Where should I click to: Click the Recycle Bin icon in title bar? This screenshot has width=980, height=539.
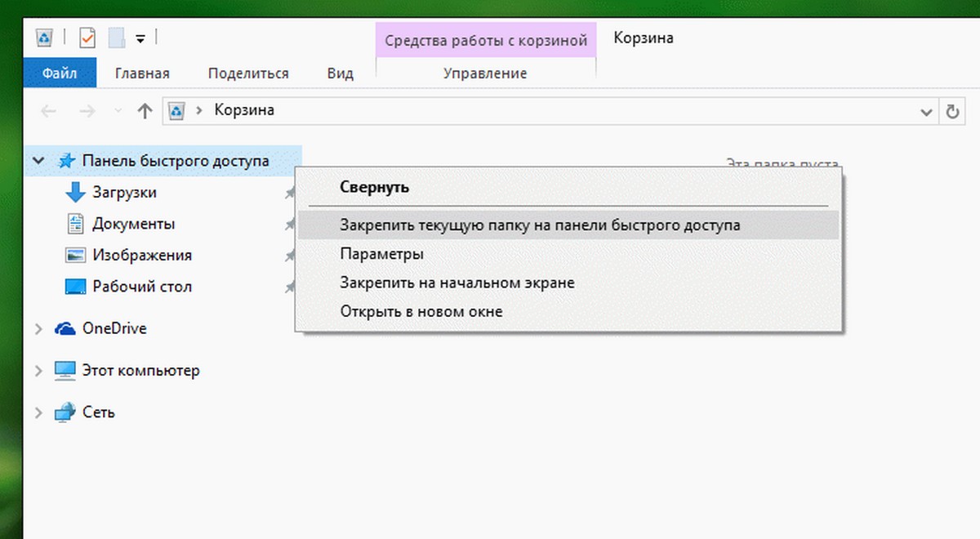click(x=46, y=38)
